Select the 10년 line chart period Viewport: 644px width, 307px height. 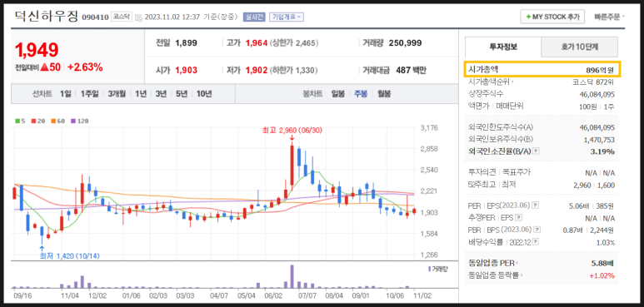[204, 94]
